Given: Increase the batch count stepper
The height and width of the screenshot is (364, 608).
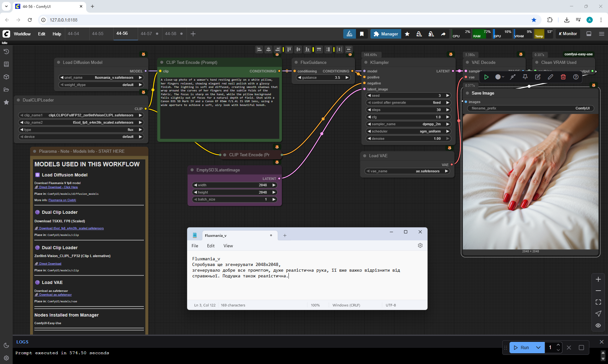Looking at the screenshot, I should tap(558, 345).
